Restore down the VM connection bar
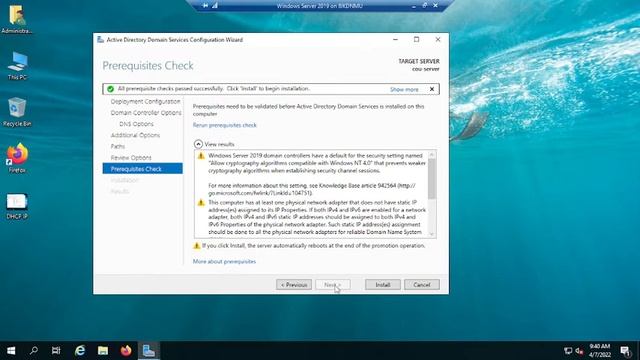Screen dimensions: 640x360 tap(424, 6)
